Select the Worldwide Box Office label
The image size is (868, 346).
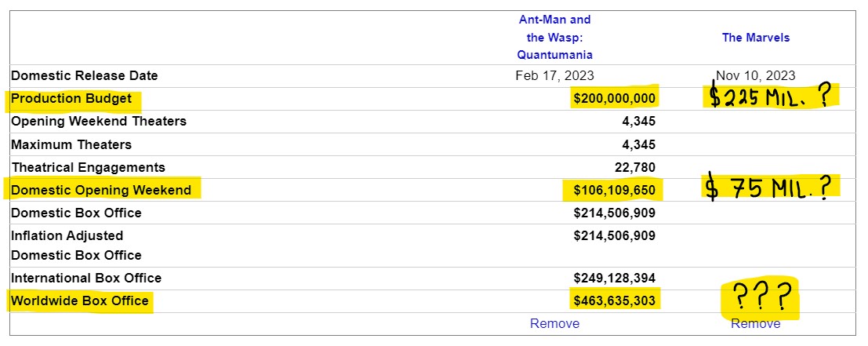tap(80, 300)
